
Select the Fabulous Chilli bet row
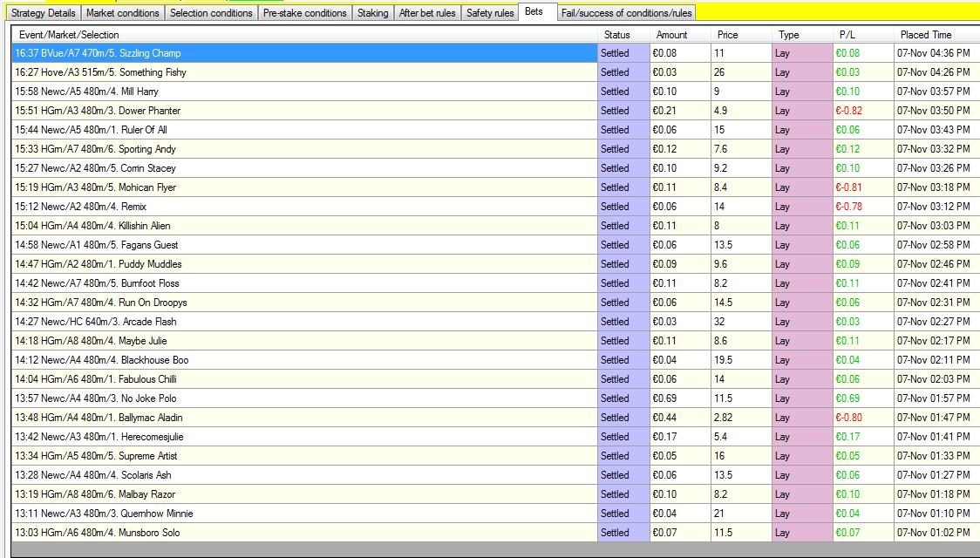pyautogui.click(x=496, y=378)
